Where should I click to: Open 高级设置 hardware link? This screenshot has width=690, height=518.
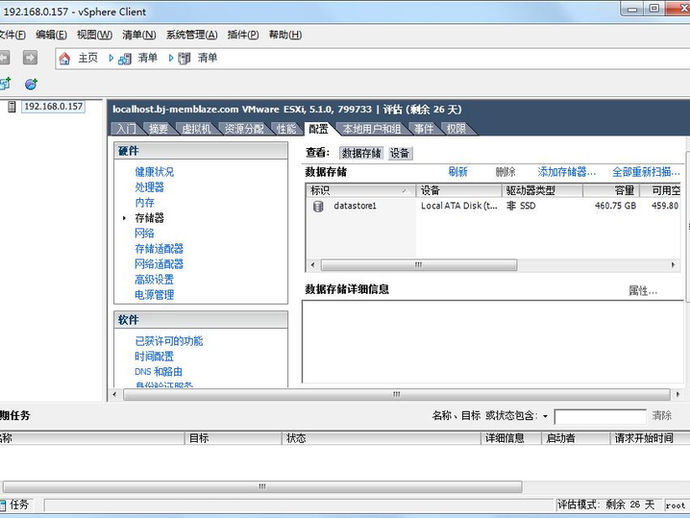click(154, 279)
